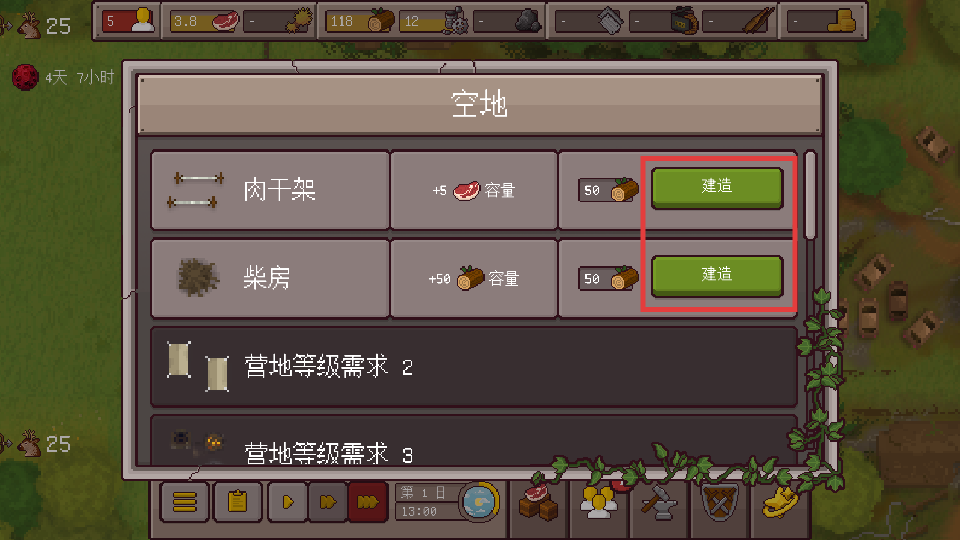Screen dimensions: 960x540
Task: Click the population counter showing 5
Action: click(x=129, y=21)
